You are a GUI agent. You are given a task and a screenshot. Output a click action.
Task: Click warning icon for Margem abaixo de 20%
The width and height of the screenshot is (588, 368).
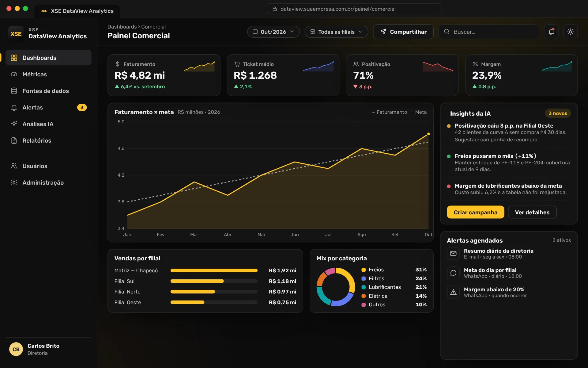click(453, 292)
